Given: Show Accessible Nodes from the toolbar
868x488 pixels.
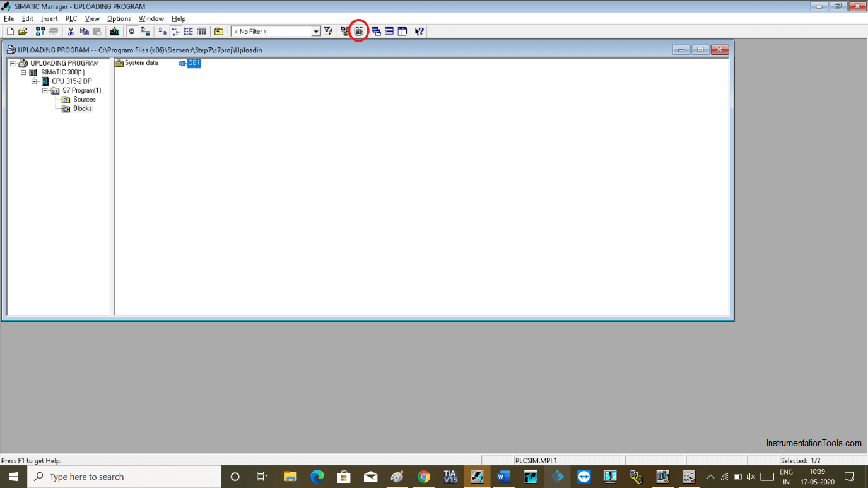Looking at the screenshot, I should click(x=40, y=32).
